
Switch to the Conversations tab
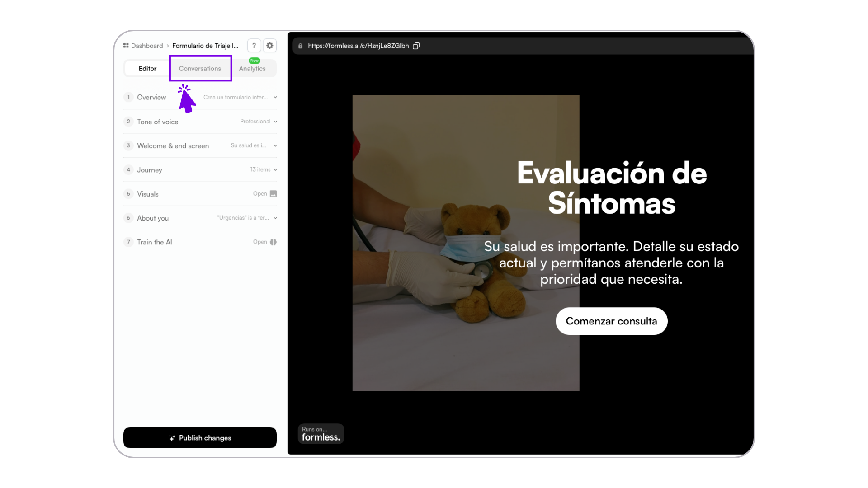[x=200, y=69]
